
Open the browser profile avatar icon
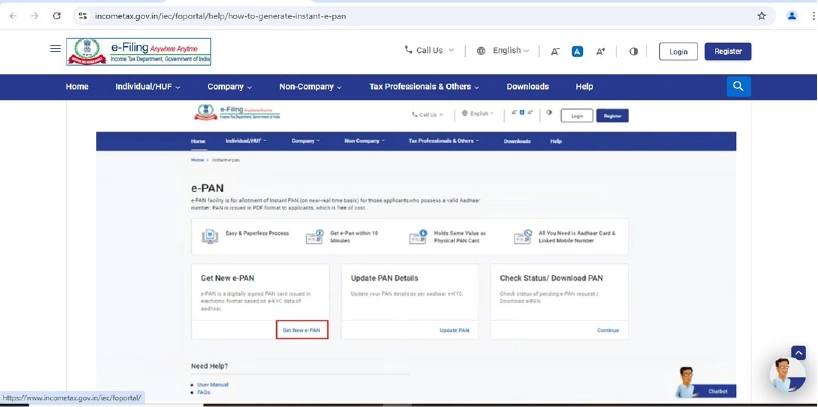(792, 16)
